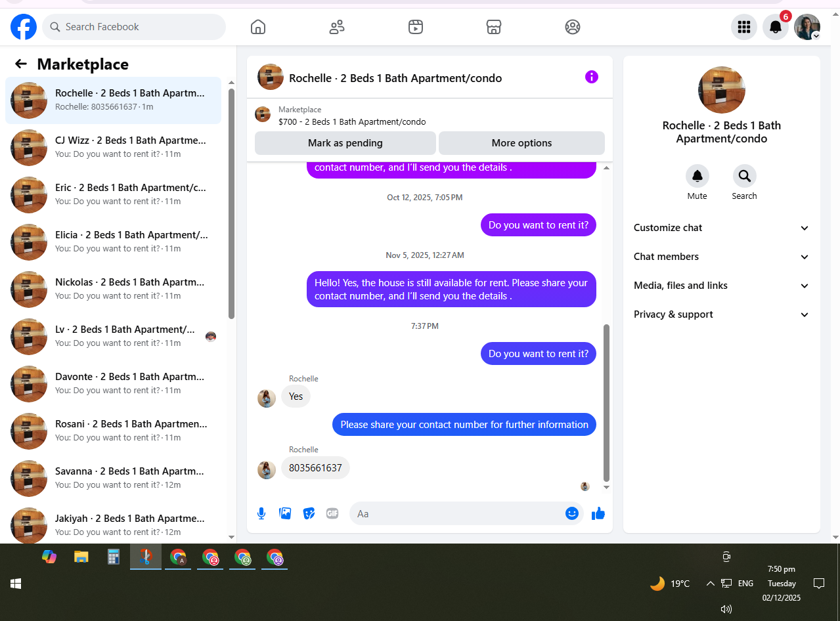Image resolution: width=840 pixels, height=621 pixels.
Task: Open the weather widget showing 19°C
Action: (x=670, y=583)
